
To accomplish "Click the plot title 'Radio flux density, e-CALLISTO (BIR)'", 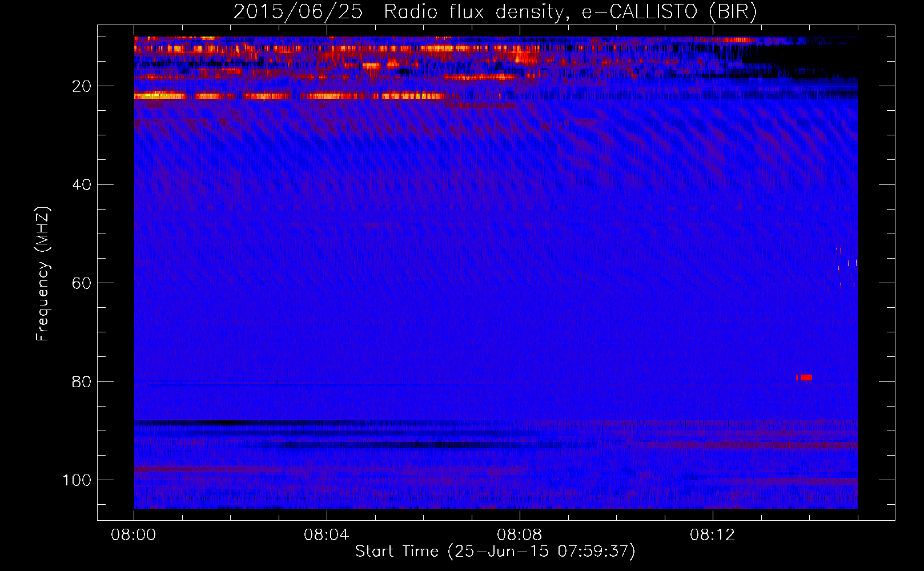I will pos(570,12).
